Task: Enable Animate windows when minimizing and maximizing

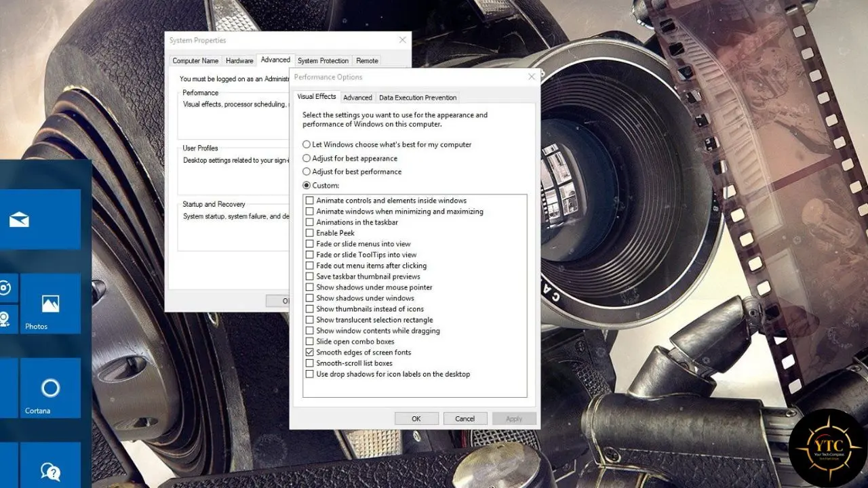Action: [x=310, y=211]
